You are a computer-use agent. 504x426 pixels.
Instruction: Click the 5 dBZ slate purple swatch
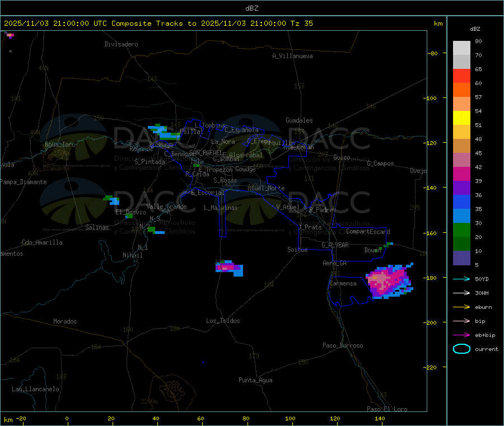pos(461,258)
